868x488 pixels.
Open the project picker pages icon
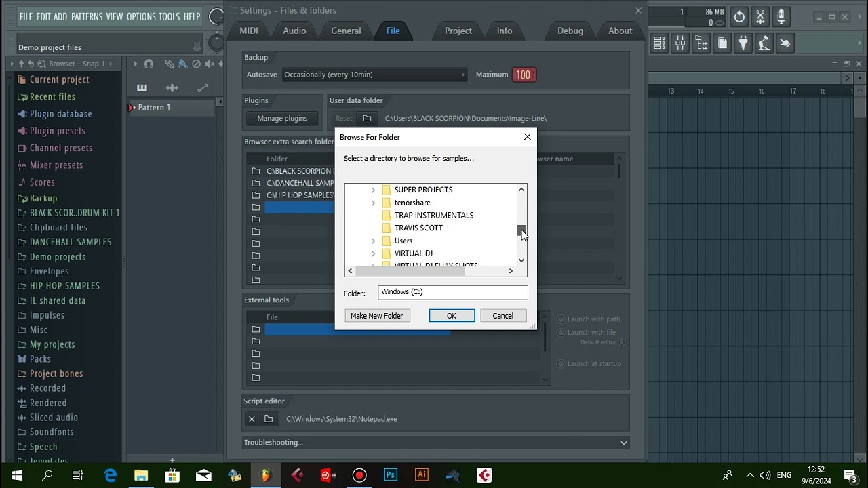point(722,43)
